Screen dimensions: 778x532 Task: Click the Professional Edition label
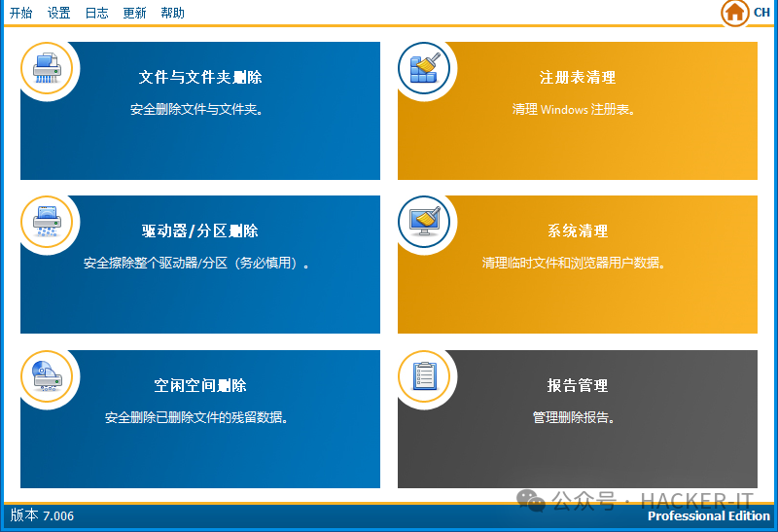(709, 516)
